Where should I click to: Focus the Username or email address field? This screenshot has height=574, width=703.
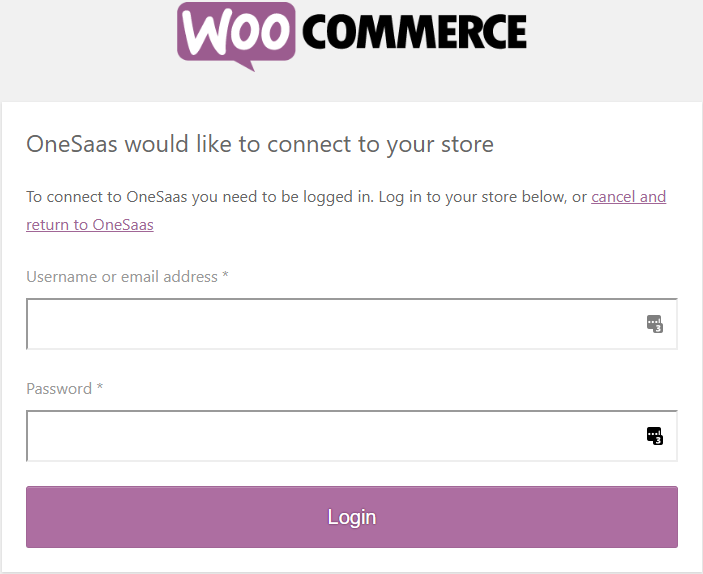pos(352,324)
